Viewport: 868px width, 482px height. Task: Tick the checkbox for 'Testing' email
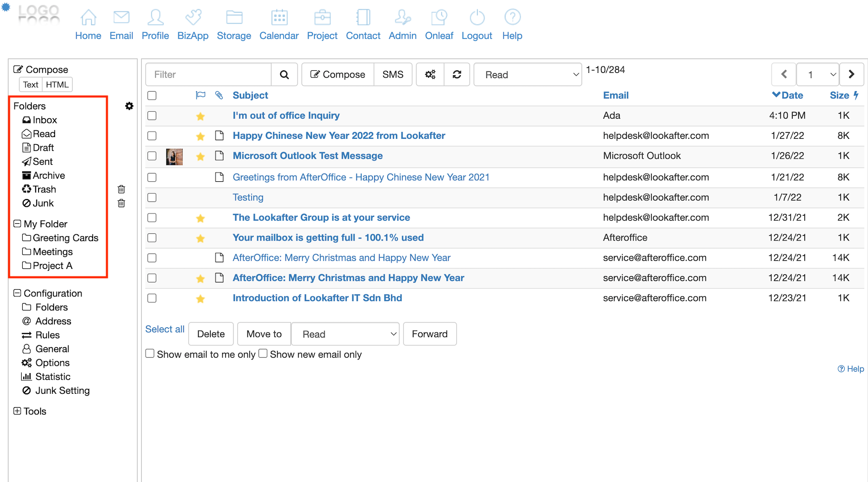(x=152, y=198)
